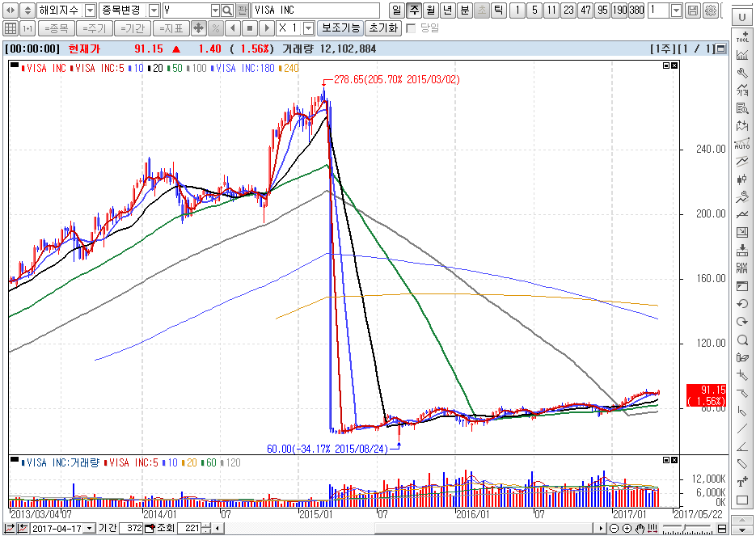The width and height of the screenshot is (756, 536).
Task: Open the grid layout icon
Action: tap(11, 28)
